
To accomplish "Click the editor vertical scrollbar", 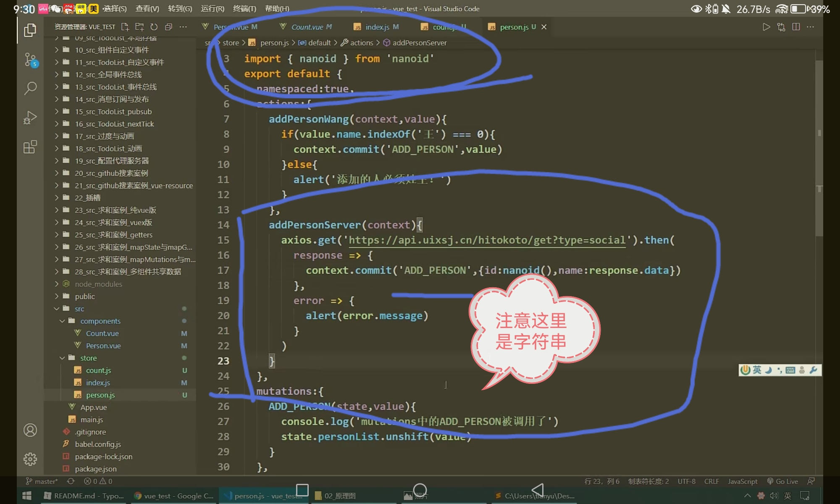I will 819,147.
